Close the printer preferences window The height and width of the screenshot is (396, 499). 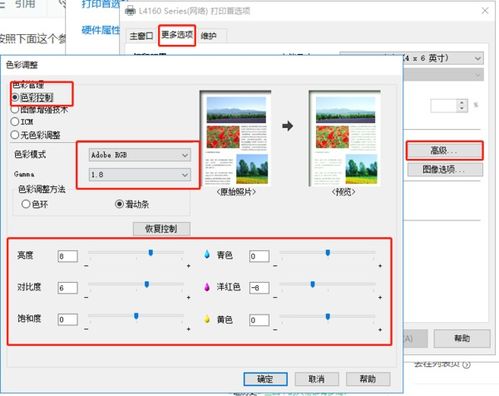coord(485,11)
